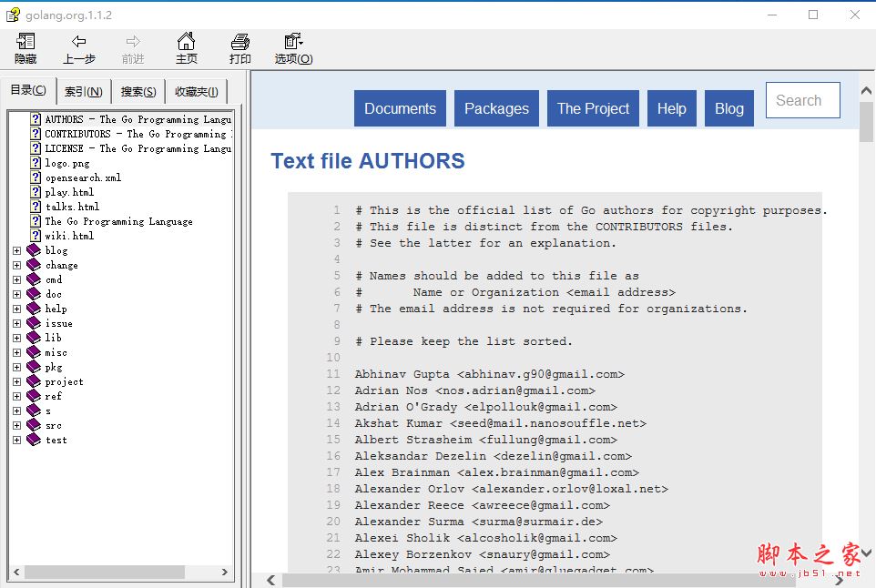The image size is (876, 588).
Task: Click the content pane vertical scrollbar thumb
Action: pyautogui.click(x=867, y=122)
